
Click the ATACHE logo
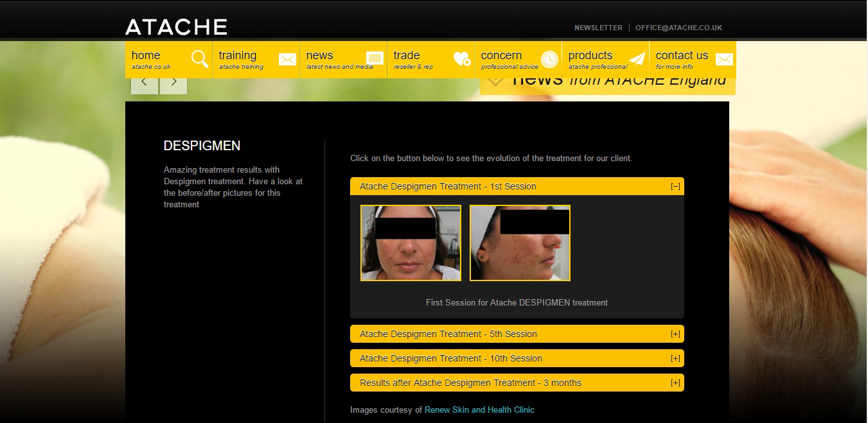pyautogui.click(x=176, y=27)
